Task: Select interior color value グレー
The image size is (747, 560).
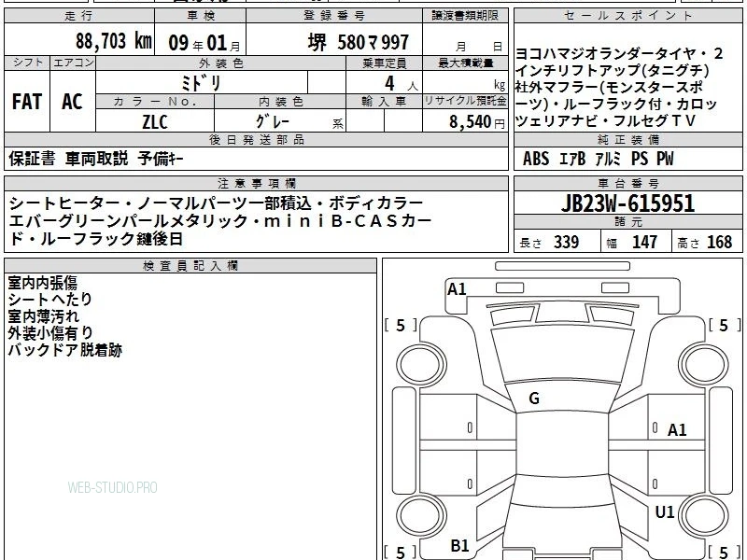Action: coord(273,121)
